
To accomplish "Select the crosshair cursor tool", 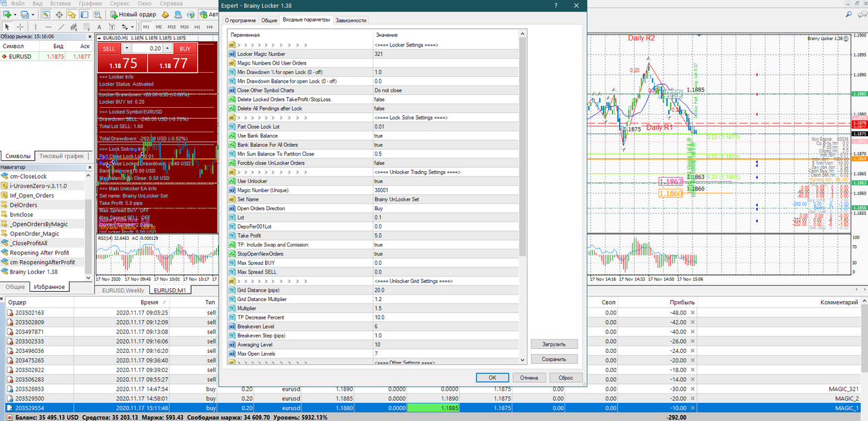I will coord(20,27).
